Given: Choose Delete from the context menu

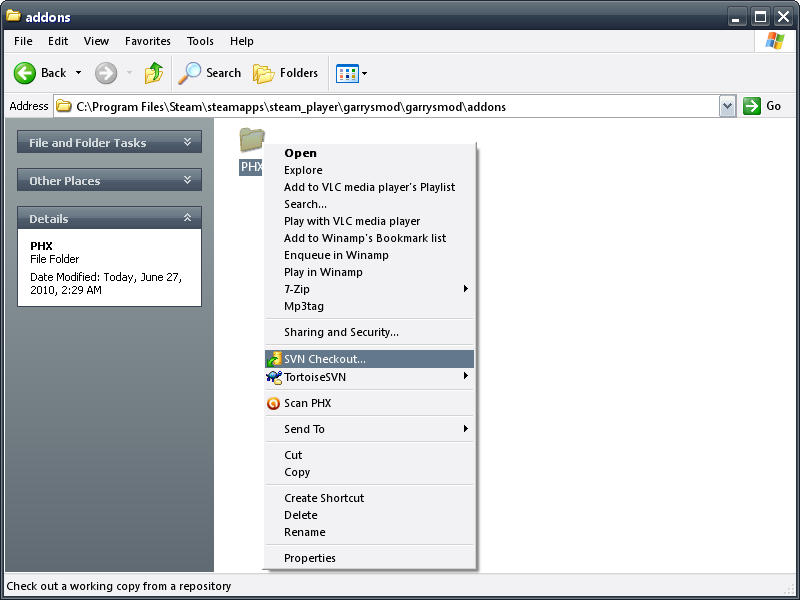Looking at the screenshot, I should 369,515.
